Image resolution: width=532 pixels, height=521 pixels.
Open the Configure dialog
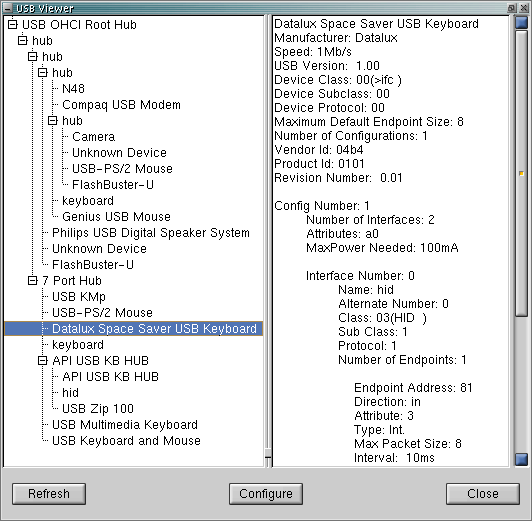click(266, 494)
